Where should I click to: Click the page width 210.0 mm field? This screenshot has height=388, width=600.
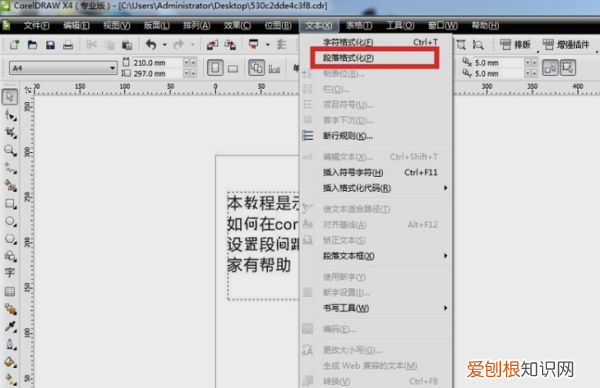[x=157, y=62]
